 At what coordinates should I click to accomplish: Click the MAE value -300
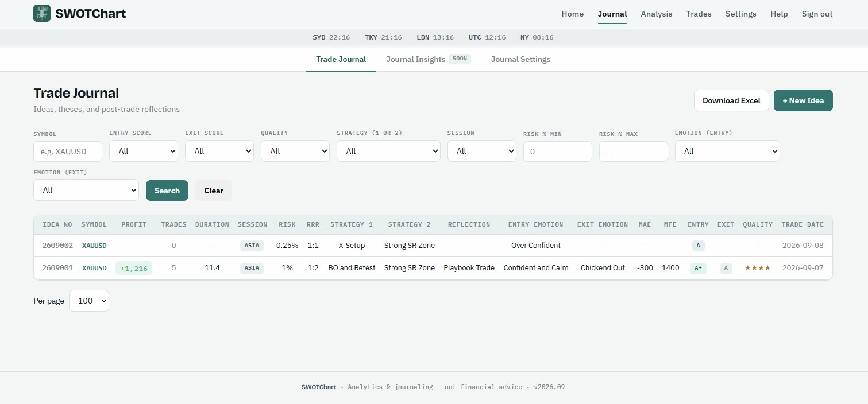click(x=645, y=268)
